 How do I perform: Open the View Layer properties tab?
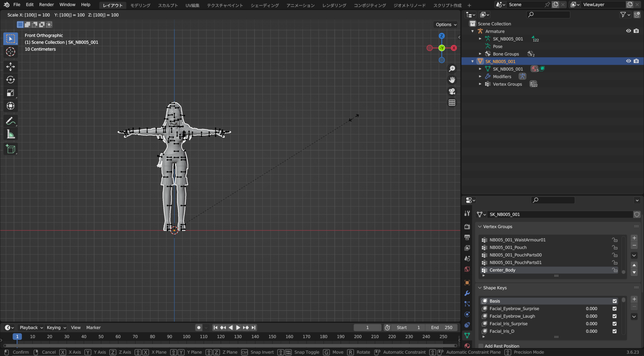[x=467, y=248]
